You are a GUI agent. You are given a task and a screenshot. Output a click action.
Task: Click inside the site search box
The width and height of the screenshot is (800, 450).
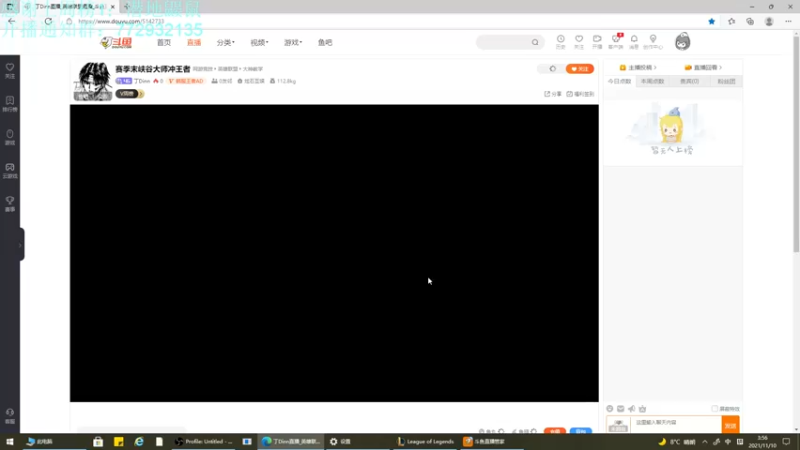pos(504,42)
